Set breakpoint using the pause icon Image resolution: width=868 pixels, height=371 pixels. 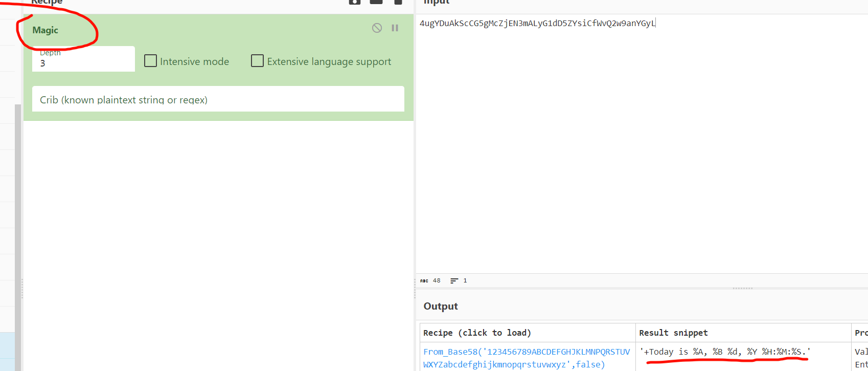pos(395,28)
